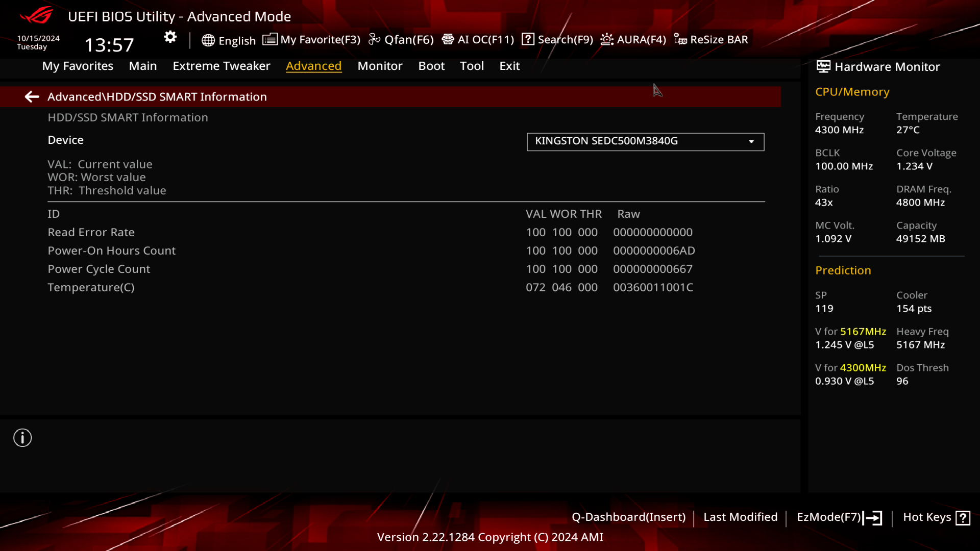Click back arrow to previous menu
Viewport: 980px width, 551px height.
(32, 96)
